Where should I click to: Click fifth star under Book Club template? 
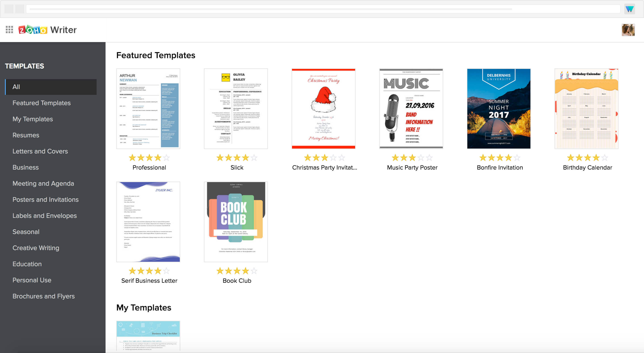coord(254,271)
